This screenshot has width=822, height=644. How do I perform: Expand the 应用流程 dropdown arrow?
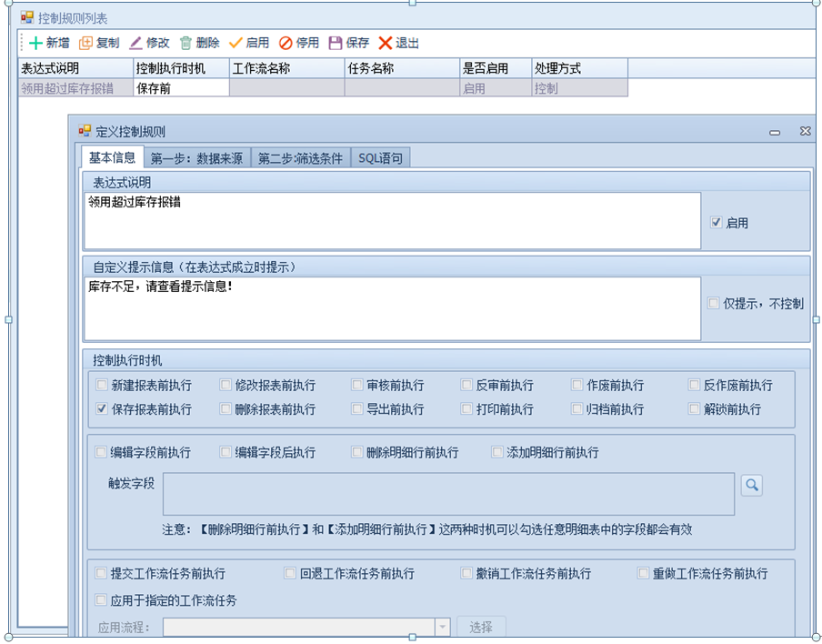coord(442,627)
